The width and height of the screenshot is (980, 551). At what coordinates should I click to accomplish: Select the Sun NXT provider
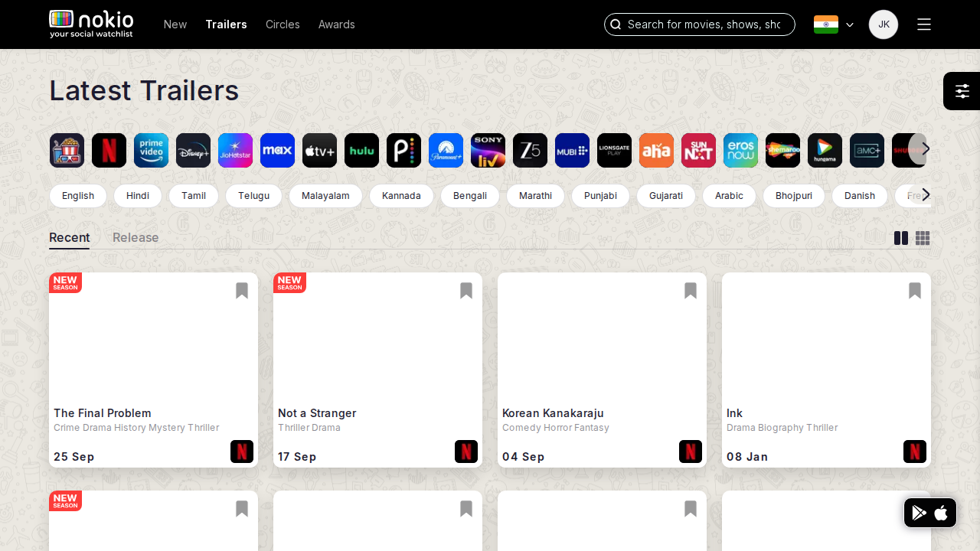pyautogui.click(x=698, y=150)
